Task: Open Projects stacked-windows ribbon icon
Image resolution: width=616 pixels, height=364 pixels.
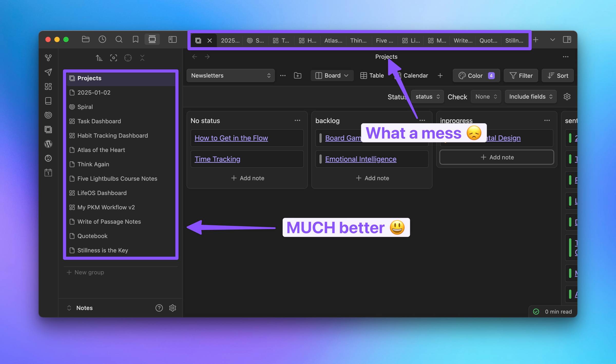Action: (48, 129)
